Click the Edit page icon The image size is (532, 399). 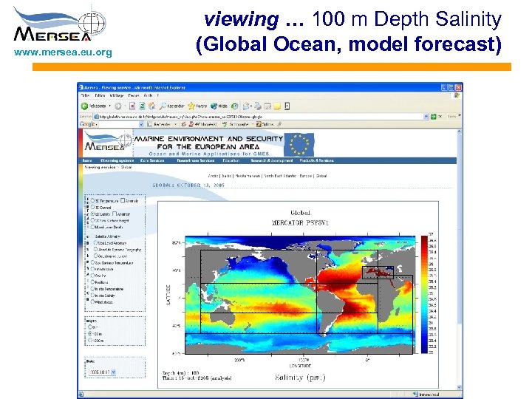(267, 106)
